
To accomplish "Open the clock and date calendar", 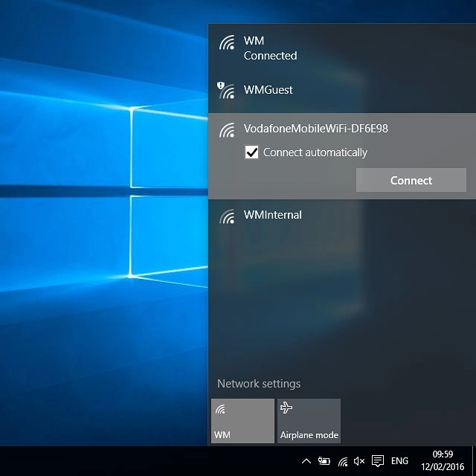I will point(443,461).
